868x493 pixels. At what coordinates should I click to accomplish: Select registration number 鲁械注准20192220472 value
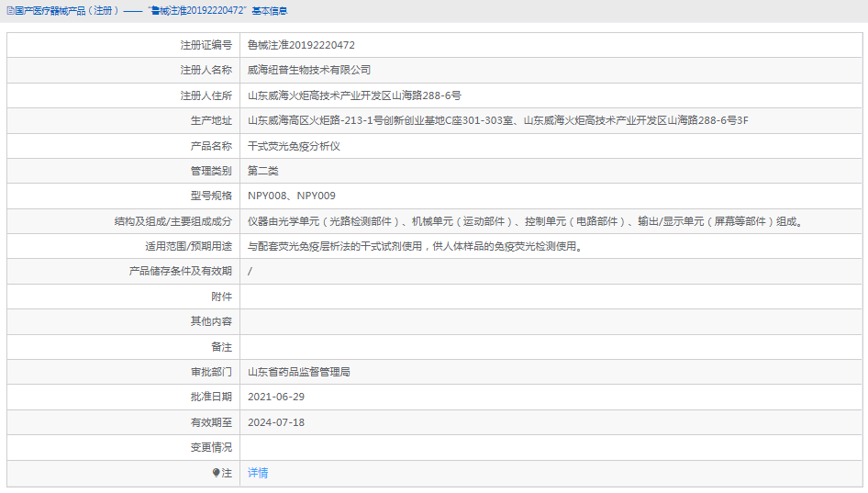(x=301, y=45)
